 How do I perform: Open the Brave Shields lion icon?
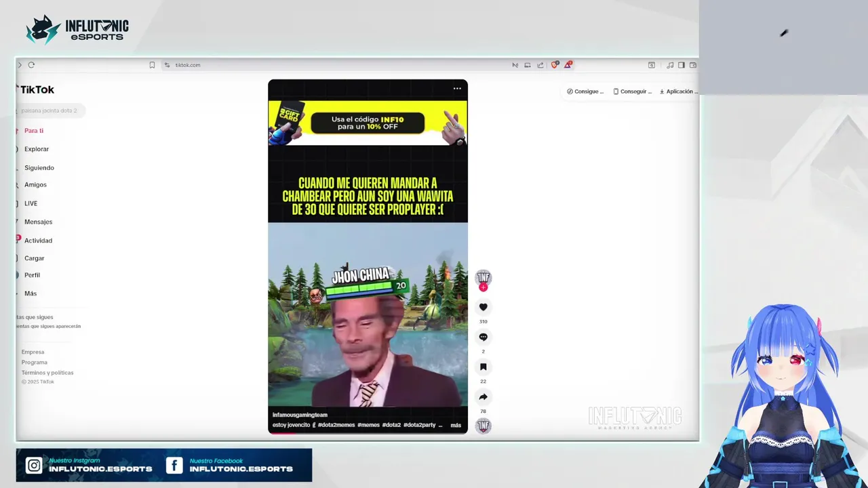(555, 65)
